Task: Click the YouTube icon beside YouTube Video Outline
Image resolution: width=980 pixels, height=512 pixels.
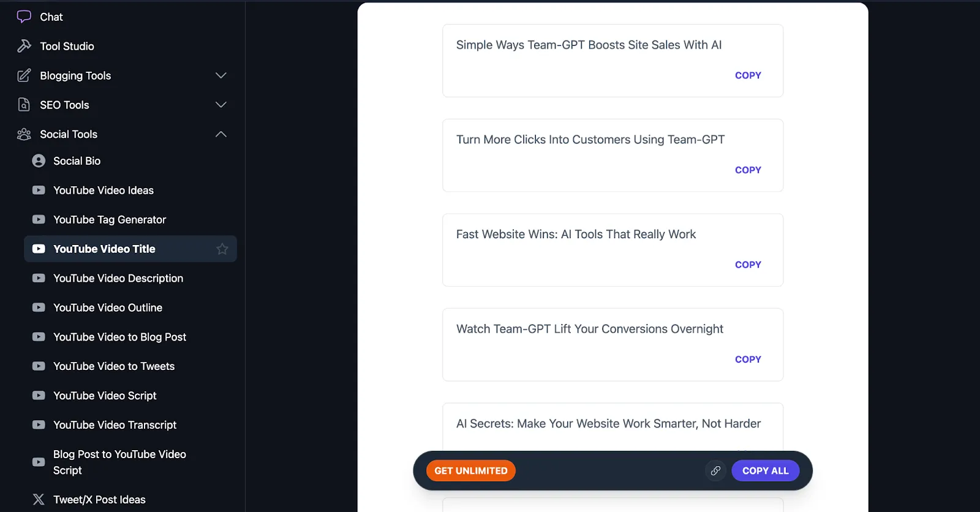Action: (39, 307)
